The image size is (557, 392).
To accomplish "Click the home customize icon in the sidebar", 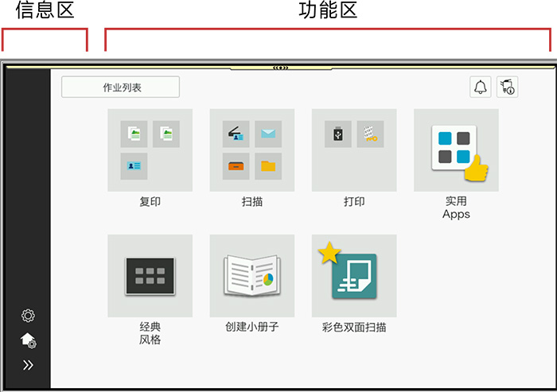I will click(x=28, y=341).
